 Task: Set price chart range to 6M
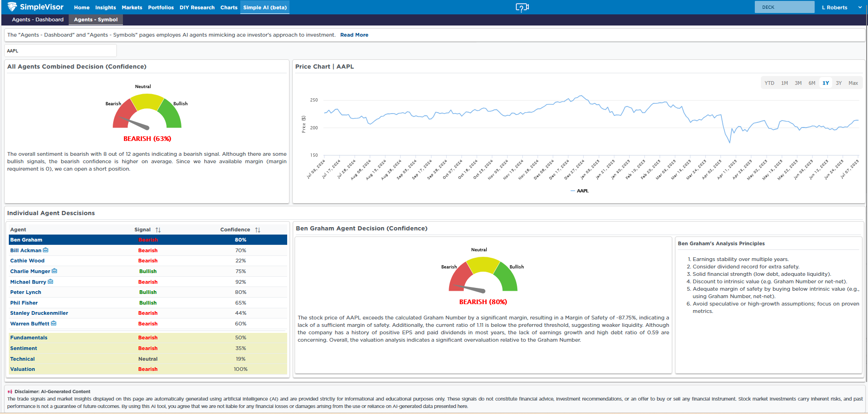pyautogui.click(x=812, y=83)
